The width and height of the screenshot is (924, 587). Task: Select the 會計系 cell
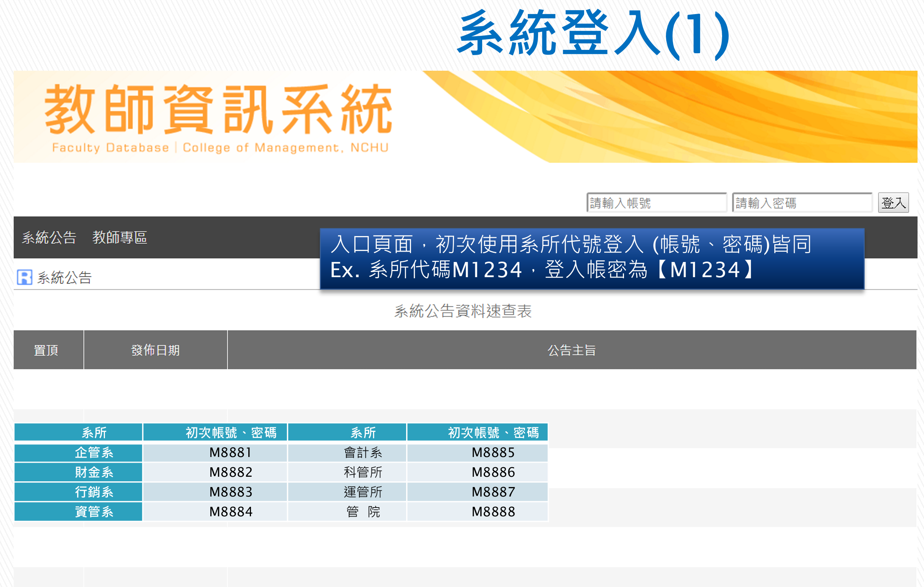tap(347, 453)
